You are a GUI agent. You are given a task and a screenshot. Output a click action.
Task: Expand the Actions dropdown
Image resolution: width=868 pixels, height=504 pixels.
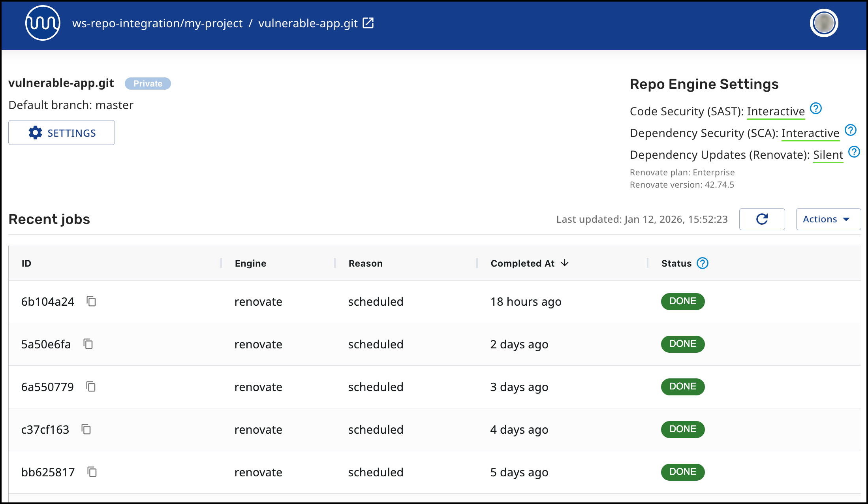point(828,219)
